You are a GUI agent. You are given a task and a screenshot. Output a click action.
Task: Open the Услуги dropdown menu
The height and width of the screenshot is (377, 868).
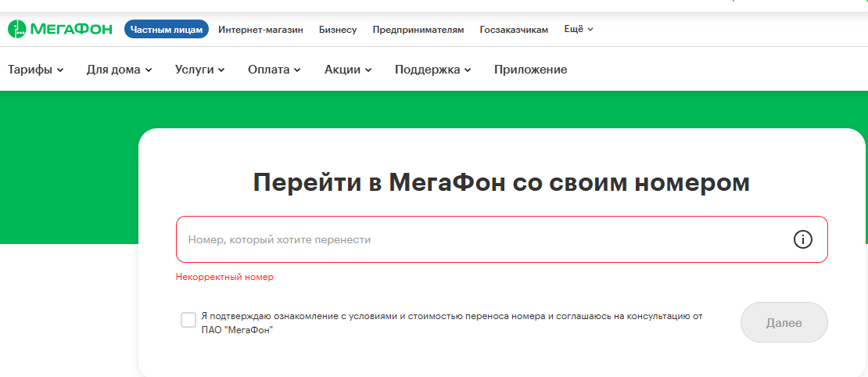point(200,70)
